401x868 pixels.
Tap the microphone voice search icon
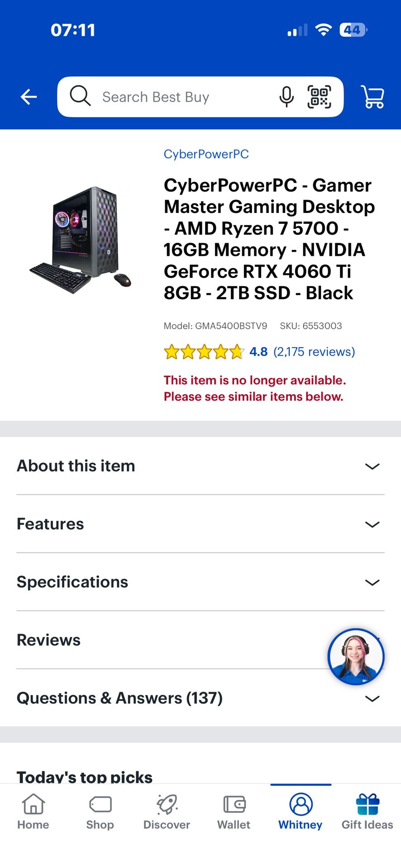pos(286,97)
